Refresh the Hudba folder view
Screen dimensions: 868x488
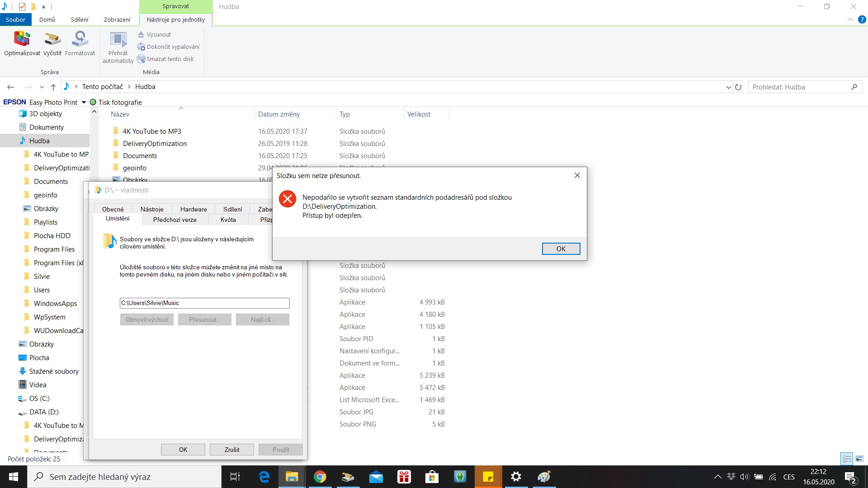pyautogui.click(x=738, y=87)
